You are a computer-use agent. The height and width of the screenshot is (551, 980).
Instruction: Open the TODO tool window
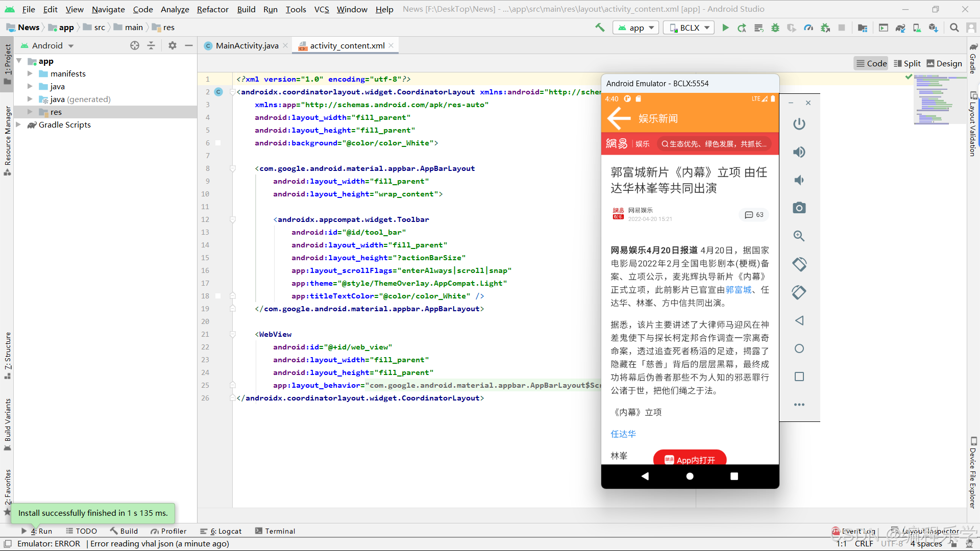pyautogui.click(x=81, y=531)
